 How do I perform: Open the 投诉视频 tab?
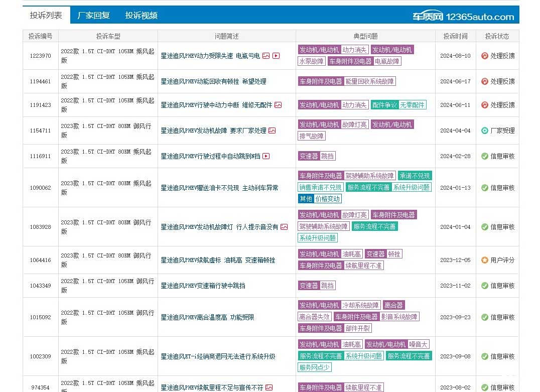click(141, 16)
